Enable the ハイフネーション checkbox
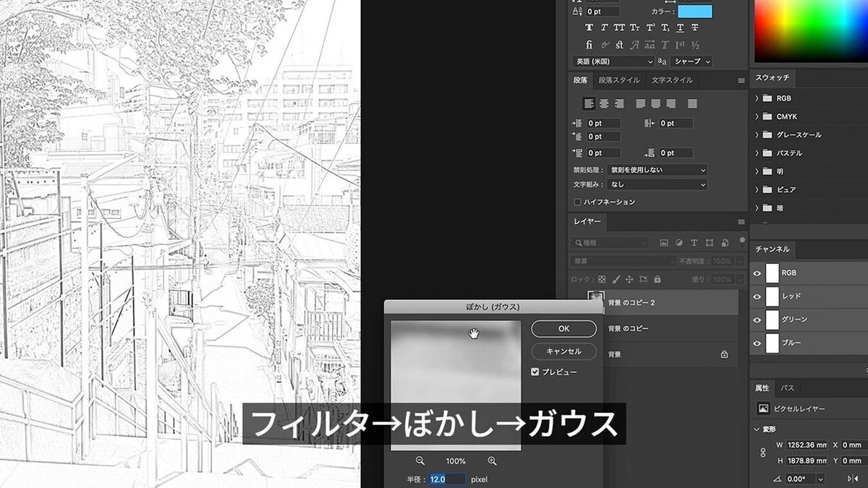The width and height of the screenshot is (868, 488). (x=577, y=202)
